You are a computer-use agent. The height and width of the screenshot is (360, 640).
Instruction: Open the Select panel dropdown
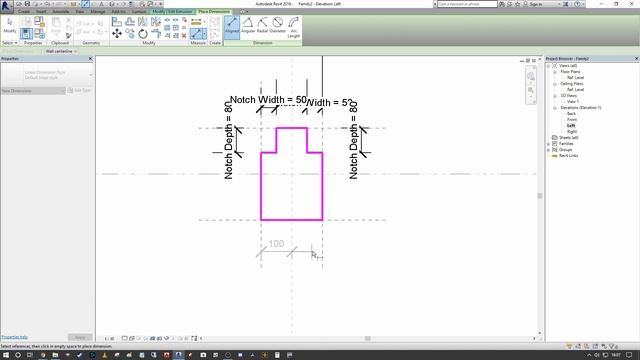[x=10, y=43]
